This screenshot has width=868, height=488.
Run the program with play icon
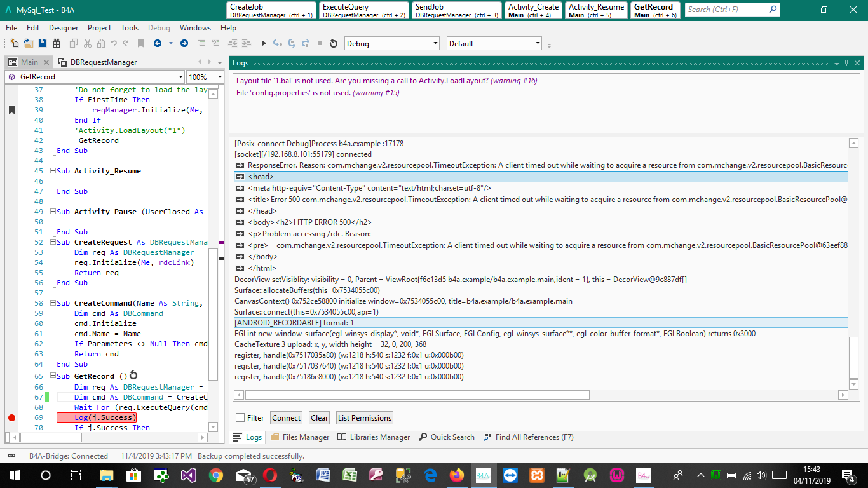[264, 43]
